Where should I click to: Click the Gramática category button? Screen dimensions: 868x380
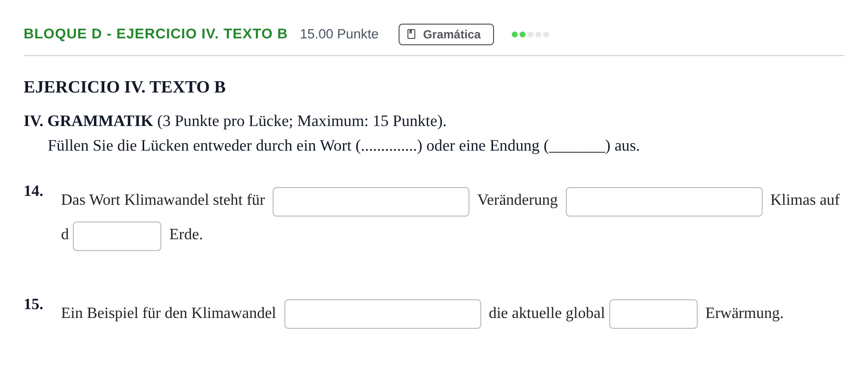446,34
